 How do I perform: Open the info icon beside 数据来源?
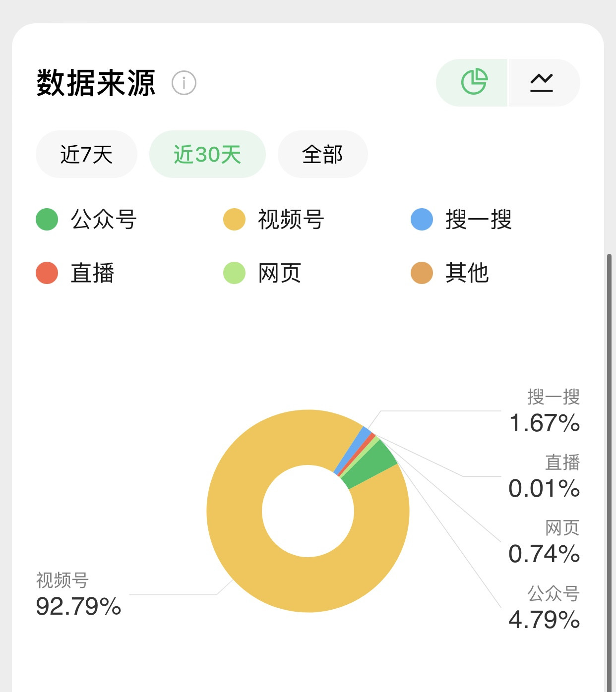[x=184, y=83]
